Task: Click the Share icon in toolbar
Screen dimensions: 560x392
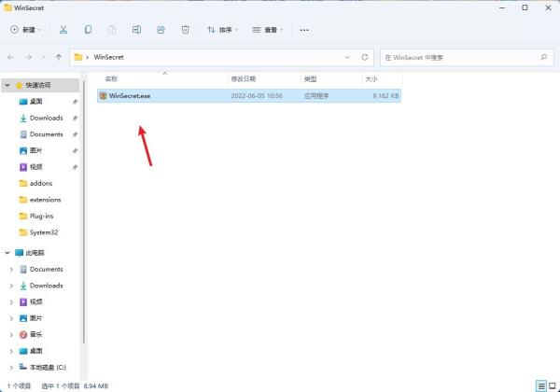Action: [x=161, y=30]
